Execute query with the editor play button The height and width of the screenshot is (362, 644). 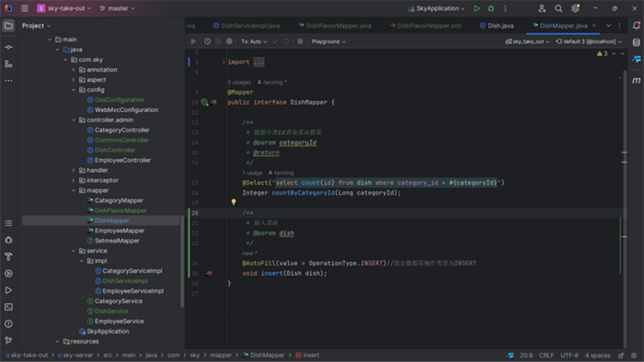(x=193, y=41)
